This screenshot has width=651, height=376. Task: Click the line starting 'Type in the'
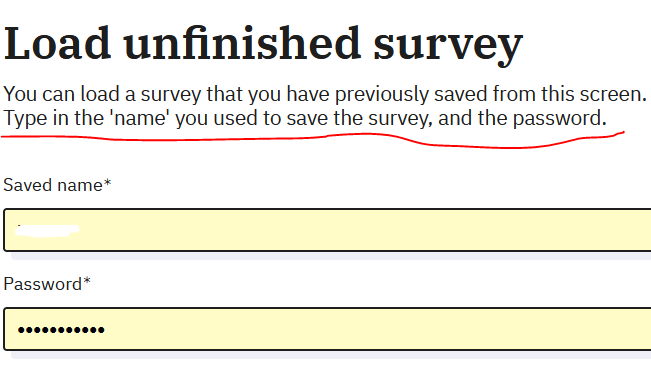coord(305,118)
